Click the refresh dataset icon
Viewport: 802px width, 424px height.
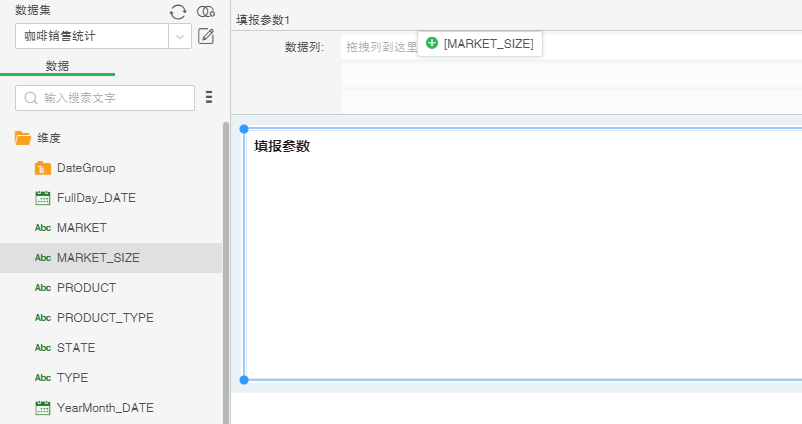(x=178, y=11)
